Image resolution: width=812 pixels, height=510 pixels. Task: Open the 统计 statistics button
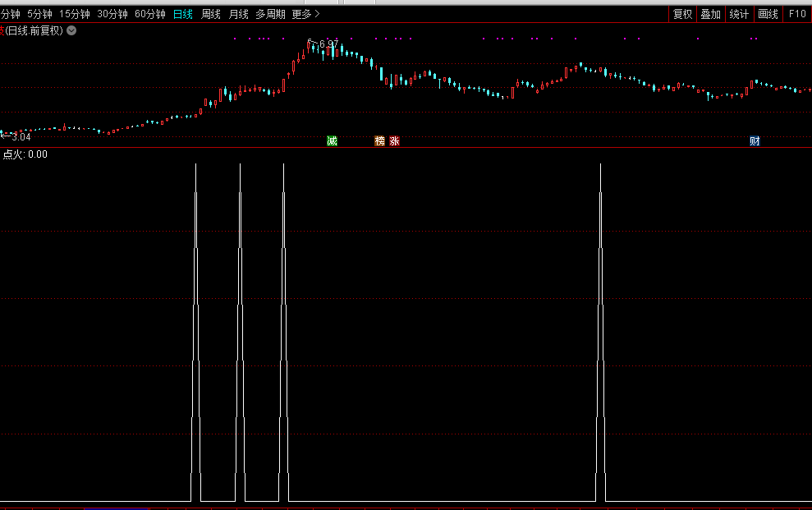pyautogui.click(x=739, y=14)
